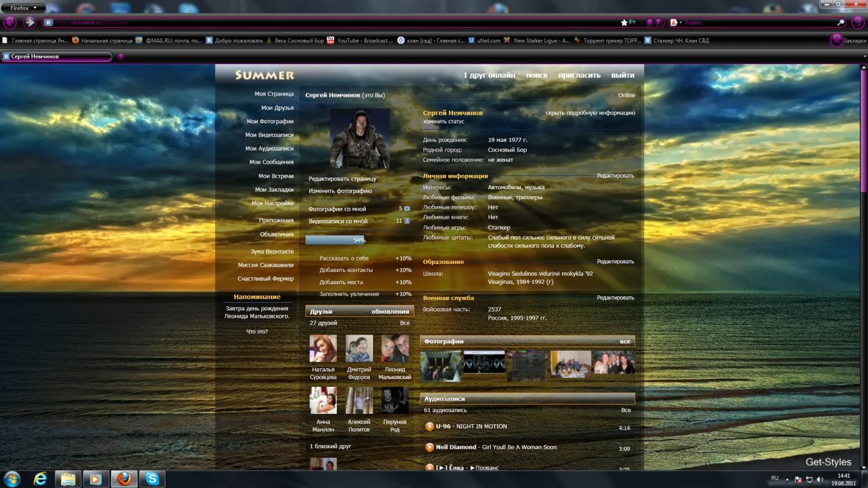Open the new tab button
The height and width of the screenshot is (488, 868).
[120, 57]
